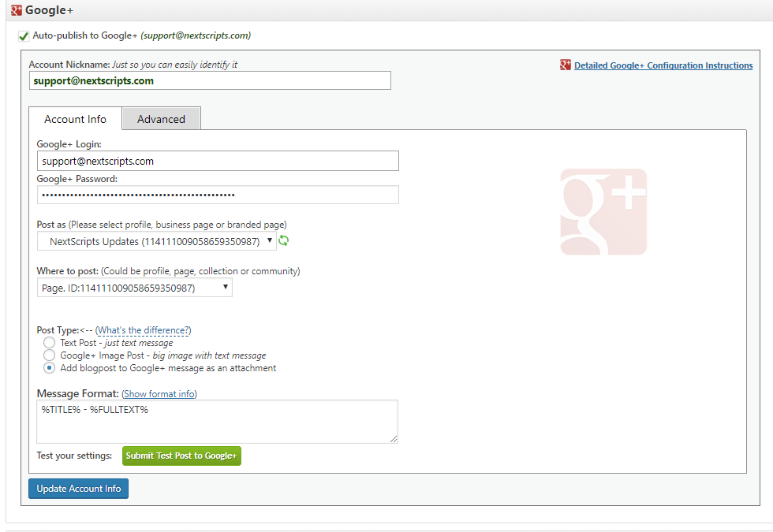The image size is (773, 532).
Task: Click the Message Format text area
Action: pyautogui.click(x=217, y=422)
